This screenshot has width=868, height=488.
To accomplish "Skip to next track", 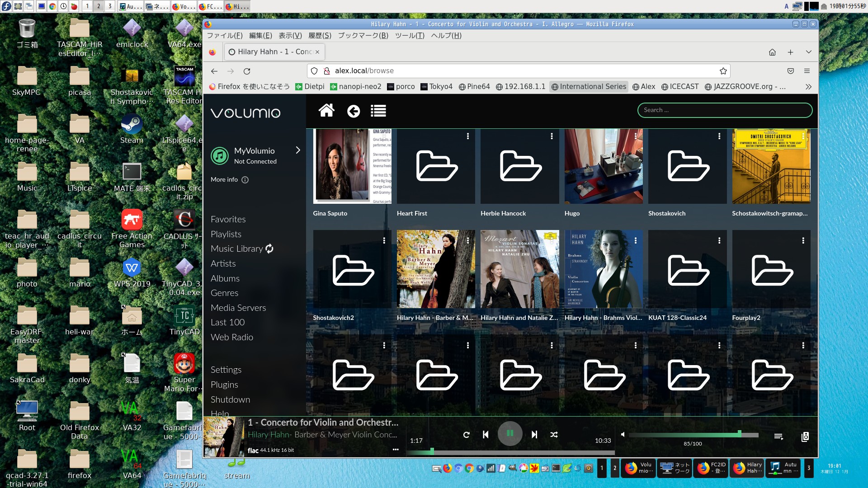I will tap(534, 435).
